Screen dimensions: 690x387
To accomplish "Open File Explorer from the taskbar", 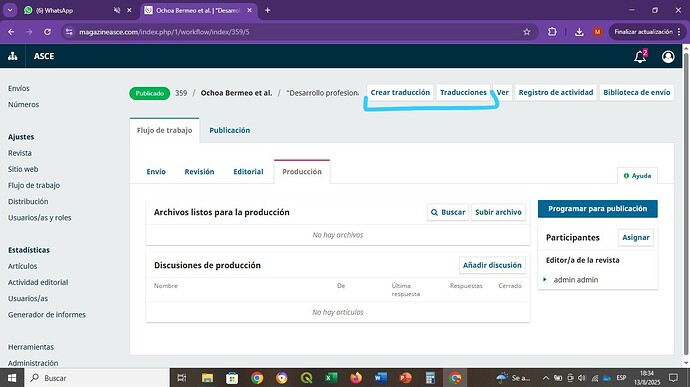I will (x=207, y=378).
